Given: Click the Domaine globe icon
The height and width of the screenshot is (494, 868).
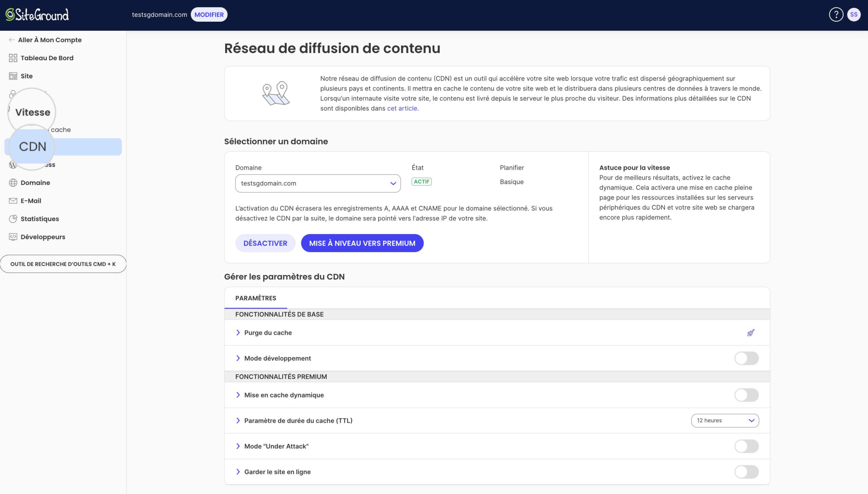Looking at the screenshot, I should [13, 183].
